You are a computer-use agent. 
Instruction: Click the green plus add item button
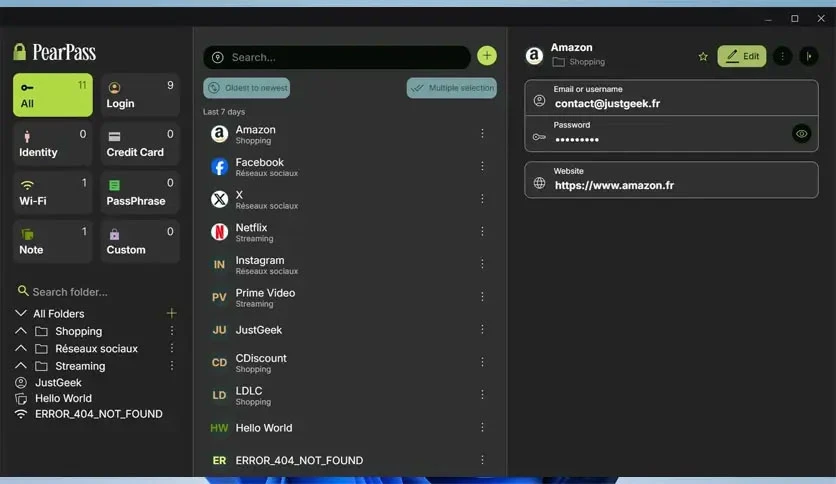pos(486,56)
